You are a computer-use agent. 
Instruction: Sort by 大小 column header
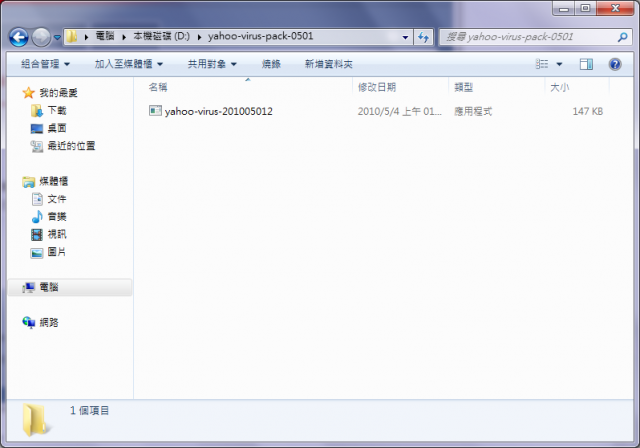tap(559, 87)
